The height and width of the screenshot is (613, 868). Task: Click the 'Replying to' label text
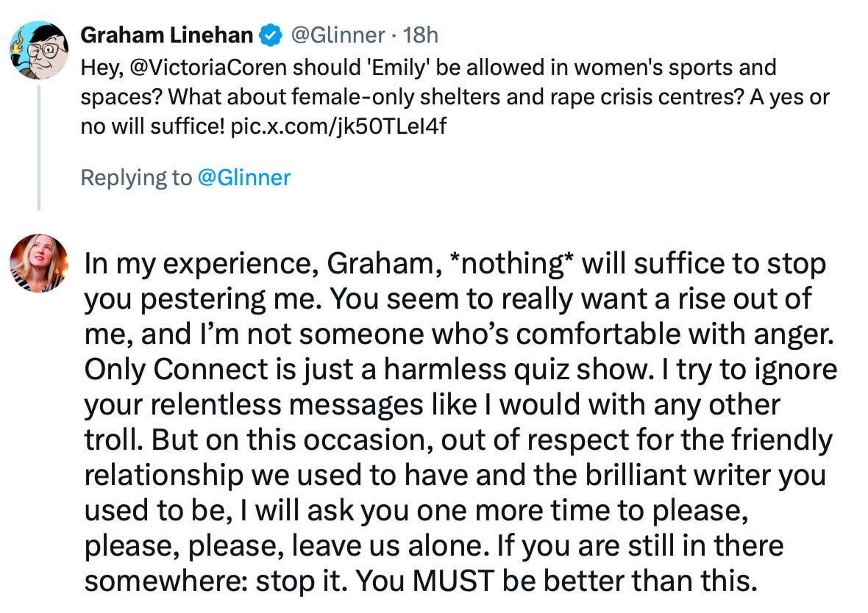point(135,177)
